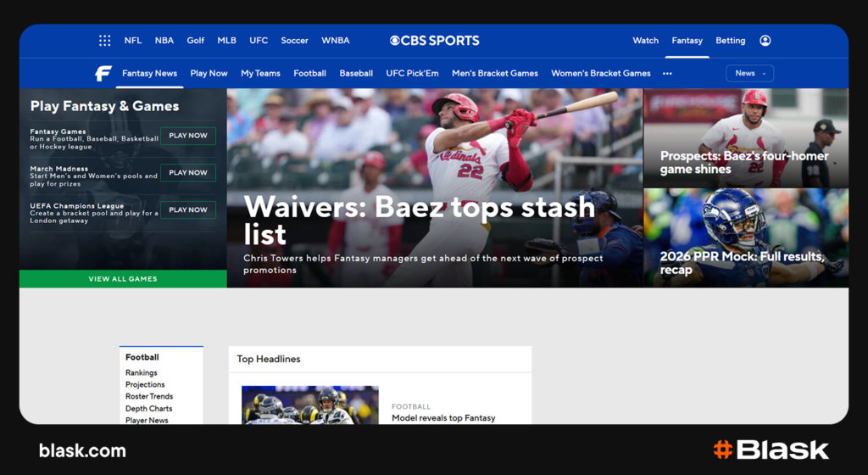Select the Fantasy header tab

click(x=687, y=41)
